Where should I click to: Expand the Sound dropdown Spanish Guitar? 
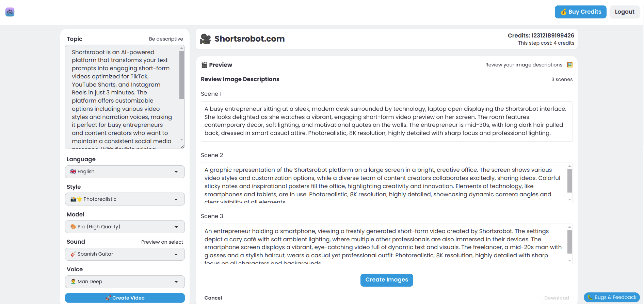click(x=125, y=254)
